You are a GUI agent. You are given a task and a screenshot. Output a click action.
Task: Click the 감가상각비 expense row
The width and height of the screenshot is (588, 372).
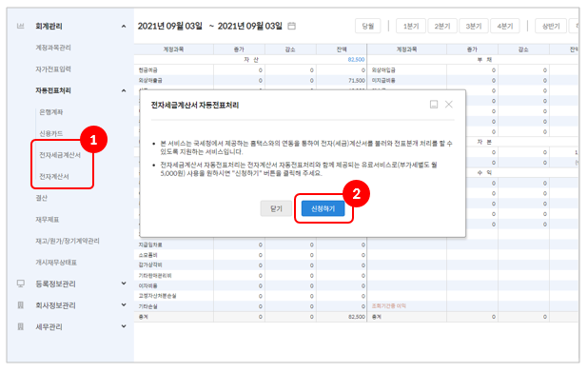click(250, 265)
